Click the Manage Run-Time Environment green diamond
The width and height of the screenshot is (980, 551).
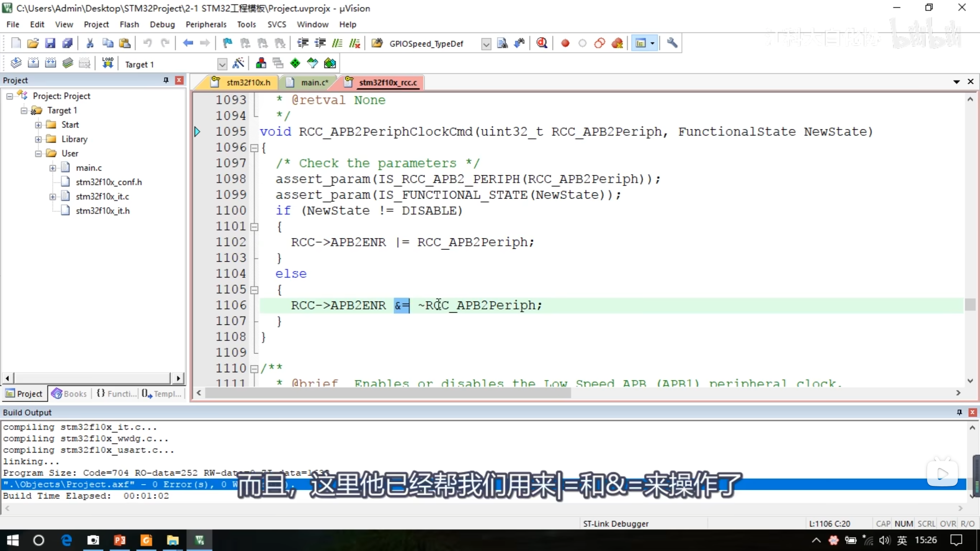[295, 63]
